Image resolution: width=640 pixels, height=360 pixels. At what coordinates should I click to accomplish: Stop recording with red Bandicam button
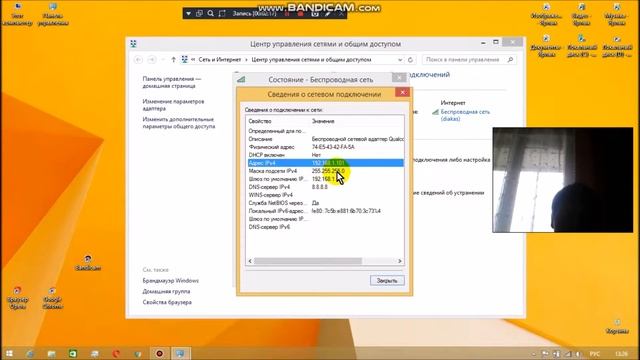click(x=300, y=13)
